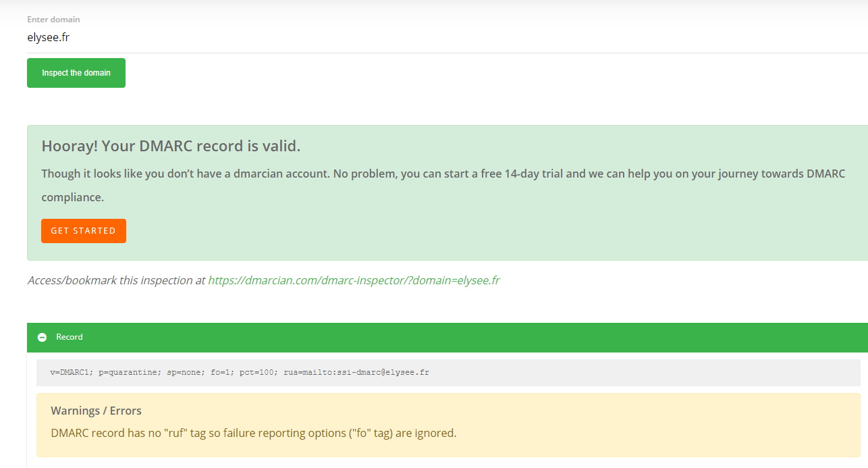868x468 pixels.
Task: Click the free 14-day trial paragraph text
Action: (443, 174)
